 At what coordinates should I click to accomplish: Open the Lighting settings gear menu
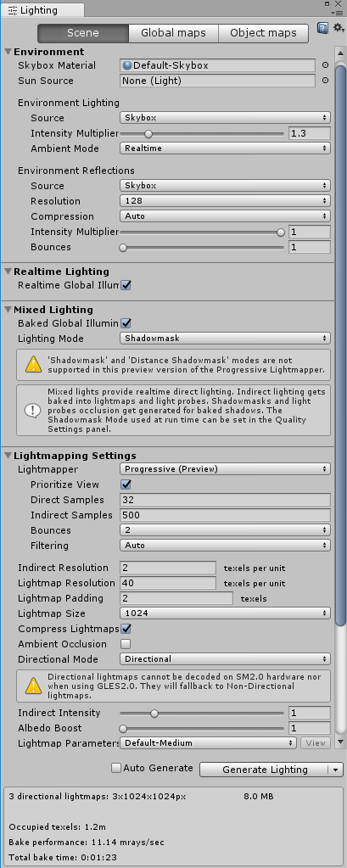click(x=339, y=27)
